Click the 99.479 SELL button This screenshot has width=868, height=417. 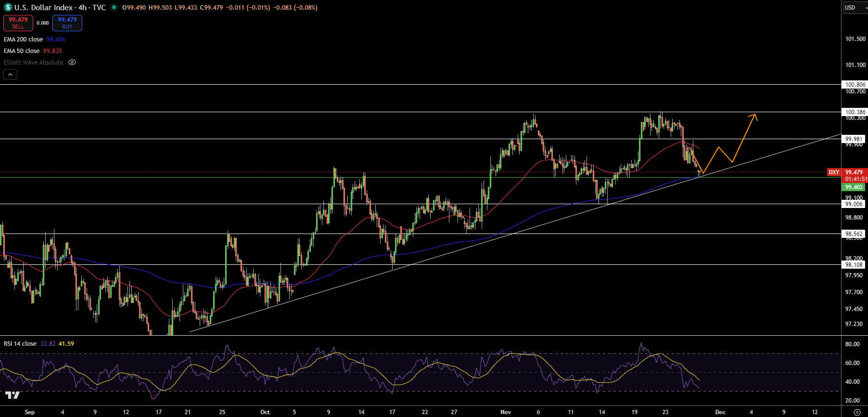(x=18, y=23)
